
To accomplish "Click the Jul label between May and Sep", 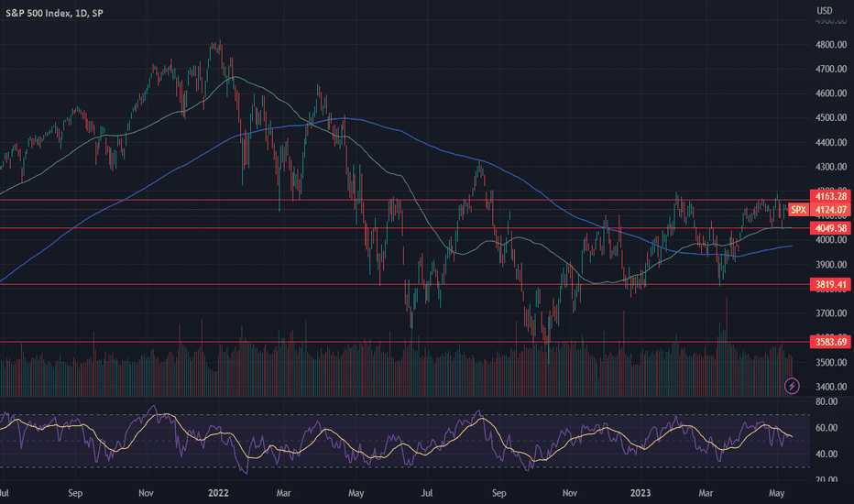I will (x=427, y=493).
